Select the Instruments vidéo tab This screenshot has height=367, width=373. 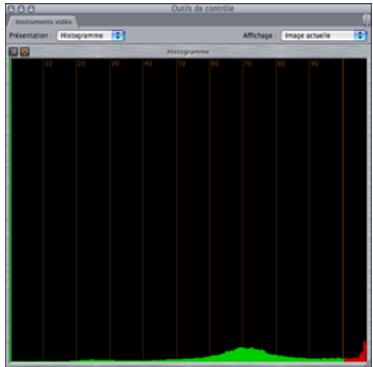point(44,22)
